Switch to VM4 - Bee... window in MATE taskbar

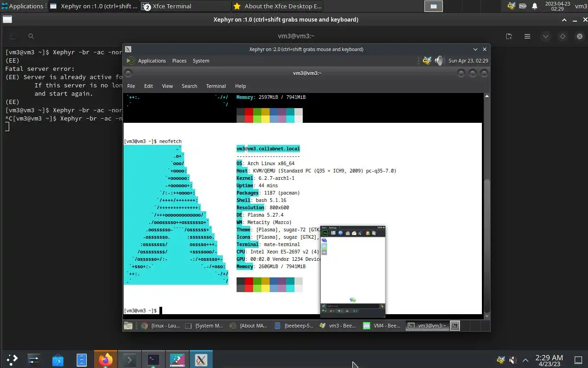pyautogui.click(x=382, y=326)
